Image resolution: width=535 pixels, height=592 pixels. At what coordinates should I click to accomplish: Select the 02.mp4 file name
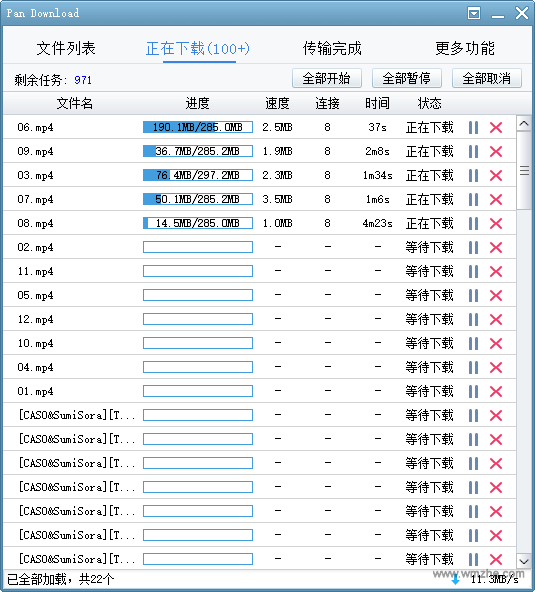[35, 248]
